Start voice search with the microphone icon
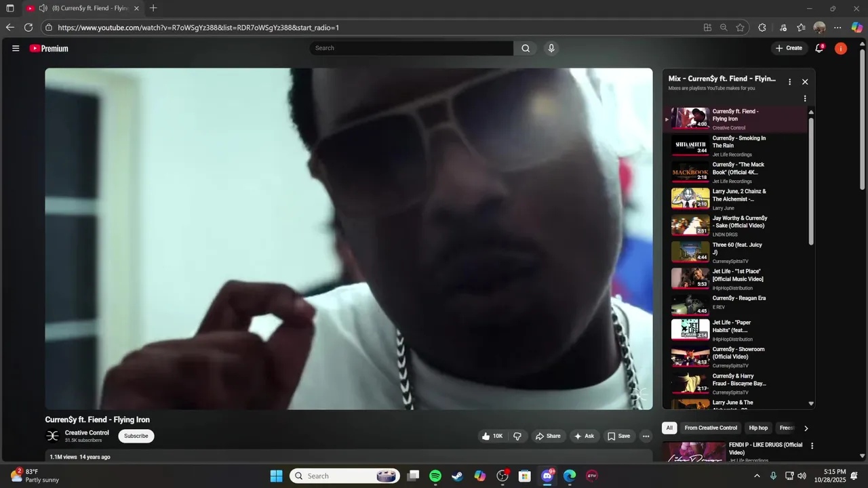This screenshot has width=868, height=488. point(551,48)
